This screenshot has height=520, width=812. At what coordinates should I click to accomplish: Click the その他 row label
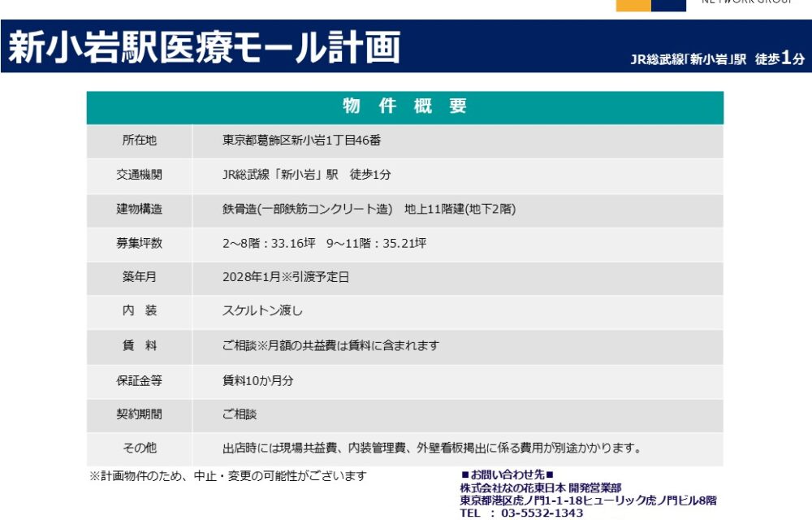(x=139, y=448)
